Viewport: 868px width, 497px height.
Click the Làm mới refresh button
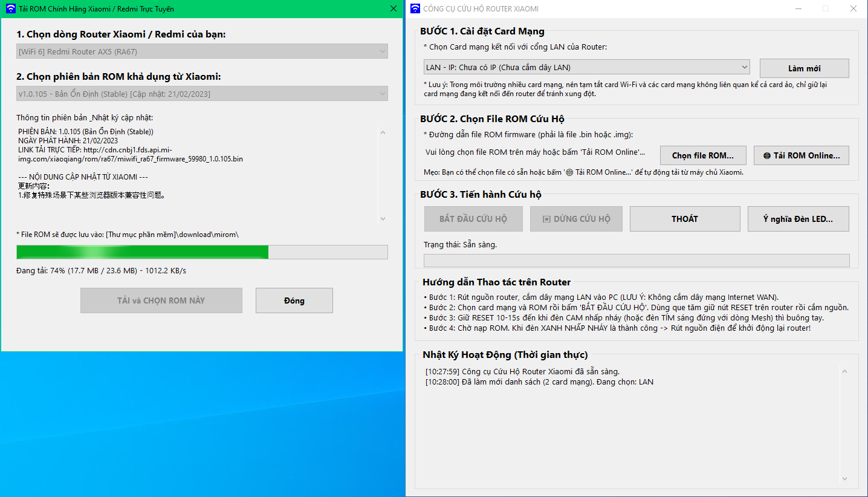point(805,68)
